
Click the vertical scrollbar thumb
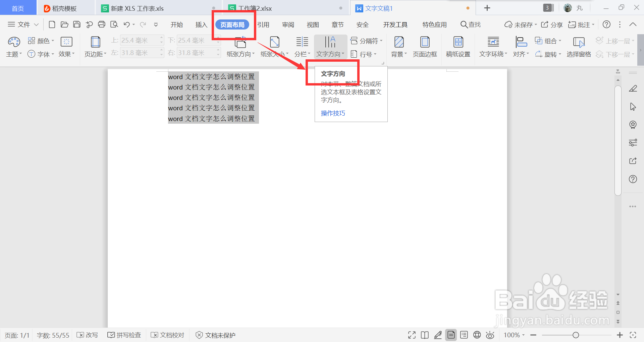pos(618,141)
